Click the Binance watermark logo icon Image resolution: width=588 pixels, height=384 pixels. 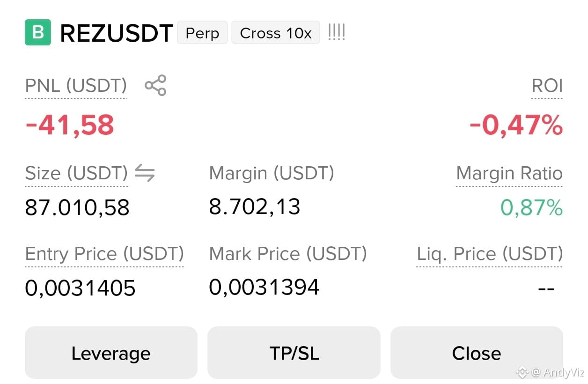pyautogui.click(x=522, y=372)
